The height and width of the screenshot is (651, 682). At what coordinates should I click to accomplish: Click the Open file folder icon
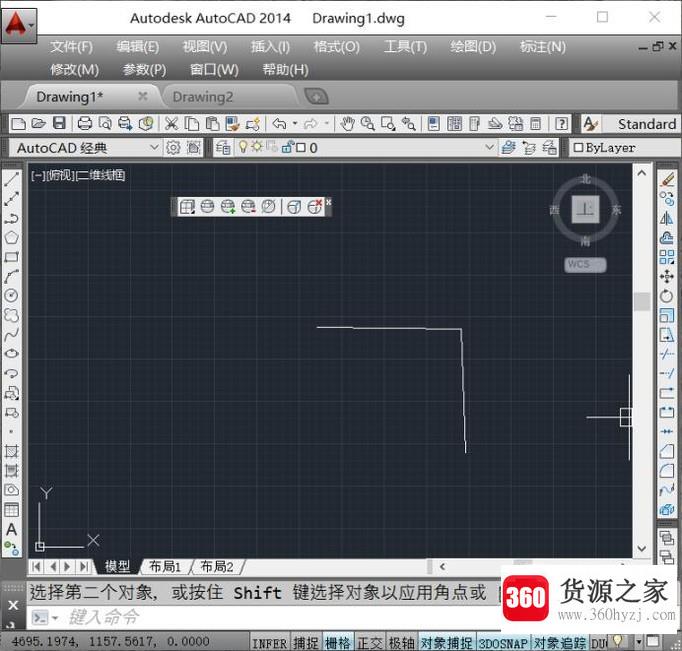(x=38, y=124)
